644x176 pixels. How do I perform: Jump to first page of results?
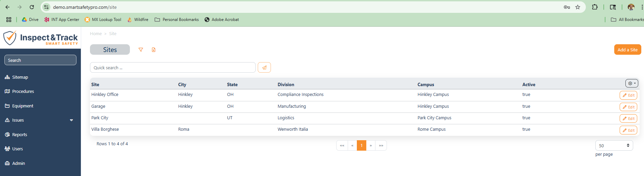(x=342, y=146)
